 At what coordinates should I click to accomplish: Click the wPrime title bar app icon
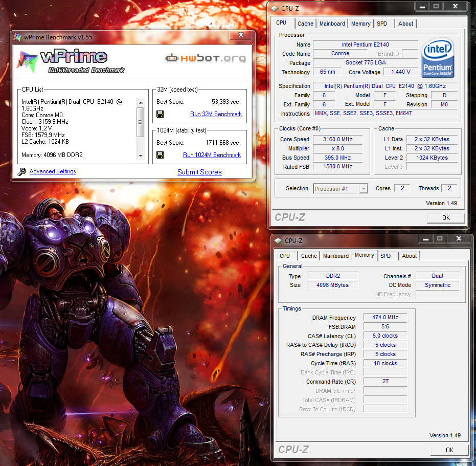coord(17,37)
